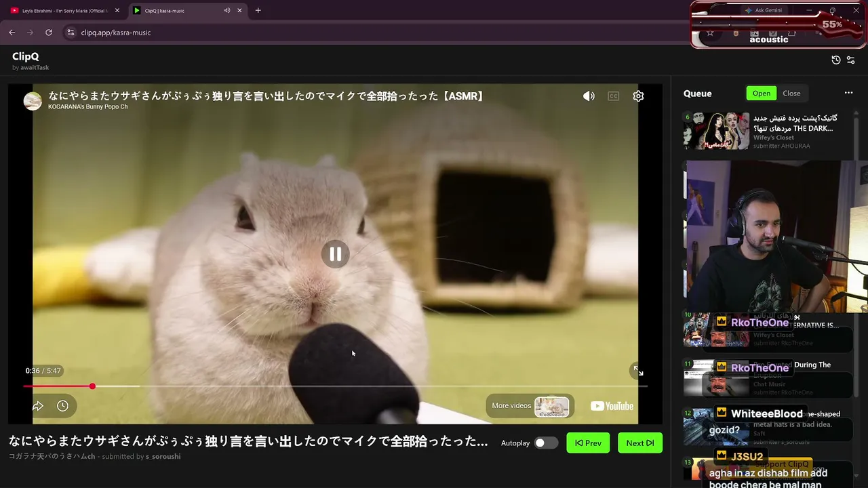The image size is (868, 488).
Task: Open a new browser tab
Action: point(258,11)
